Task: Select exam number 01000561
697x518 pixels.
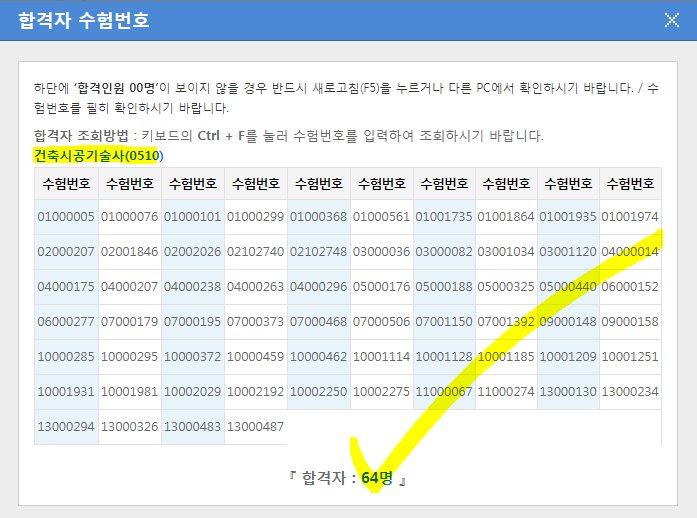Action: point(381,217)
